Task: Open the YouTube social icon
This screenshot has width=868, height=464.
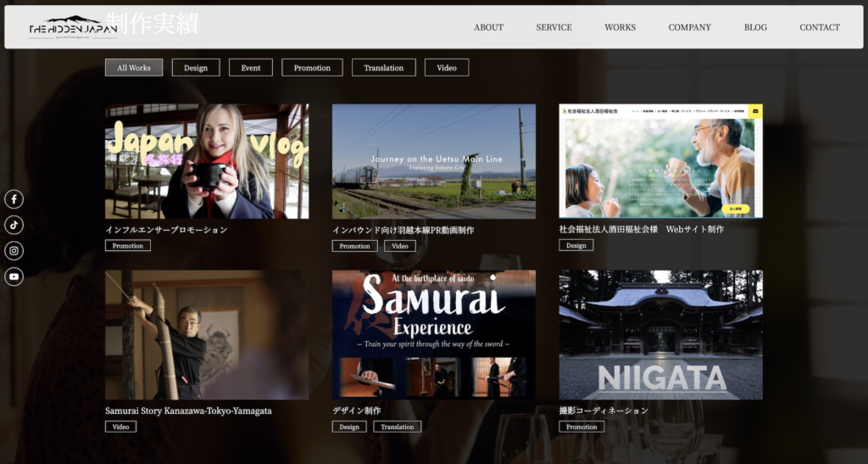Action: click(14, 277)
